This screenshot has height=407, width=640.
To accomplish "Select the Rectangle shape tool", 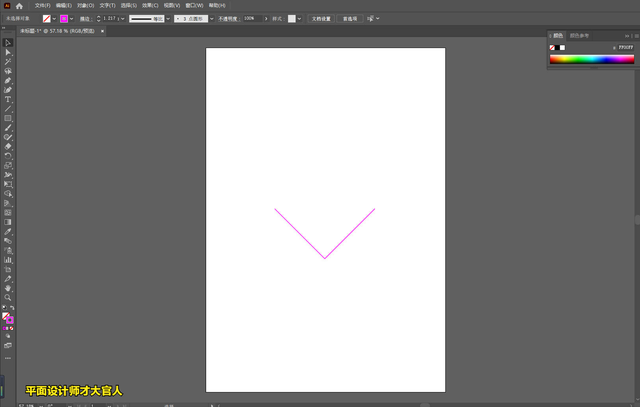I will pyautogui.click(x=8, y=118).
